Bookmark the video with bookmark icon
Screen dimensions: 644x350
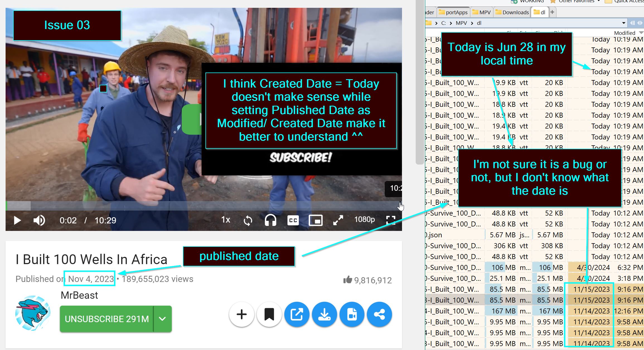coord(269,314)
